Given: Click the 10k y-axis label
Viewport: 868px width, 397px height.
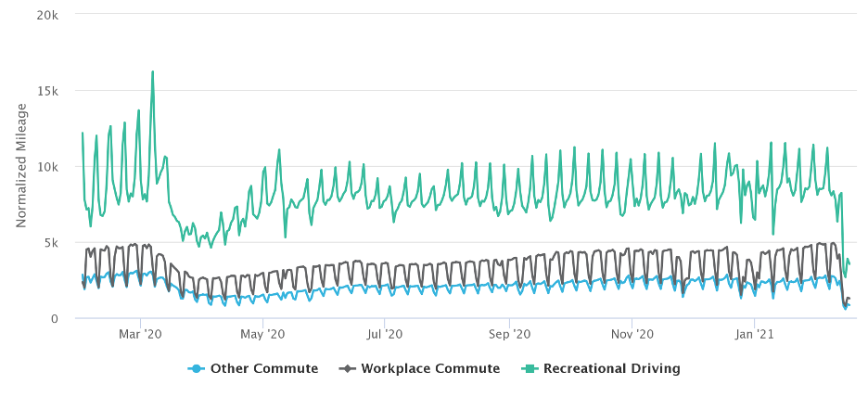Looking at the screenshot, I should click(x=47, y=167).
